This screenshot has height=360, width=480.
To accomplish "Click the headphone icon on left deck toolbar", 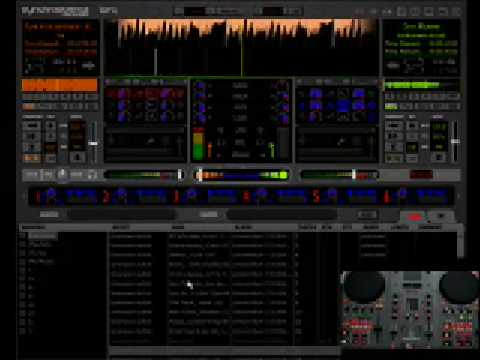I will coord(92,175).
